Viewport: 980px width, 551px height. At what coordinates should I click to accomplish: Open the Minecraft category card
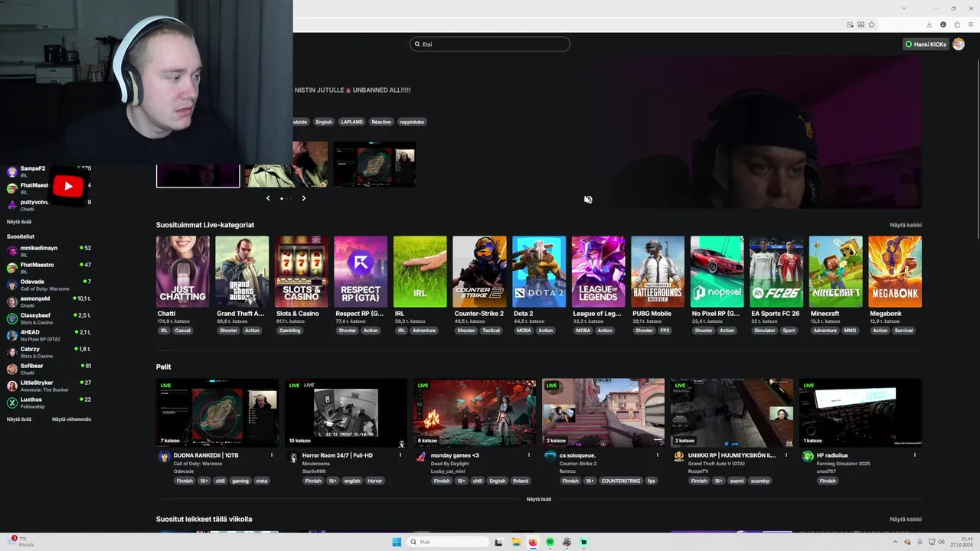click(x=835, y=272)
